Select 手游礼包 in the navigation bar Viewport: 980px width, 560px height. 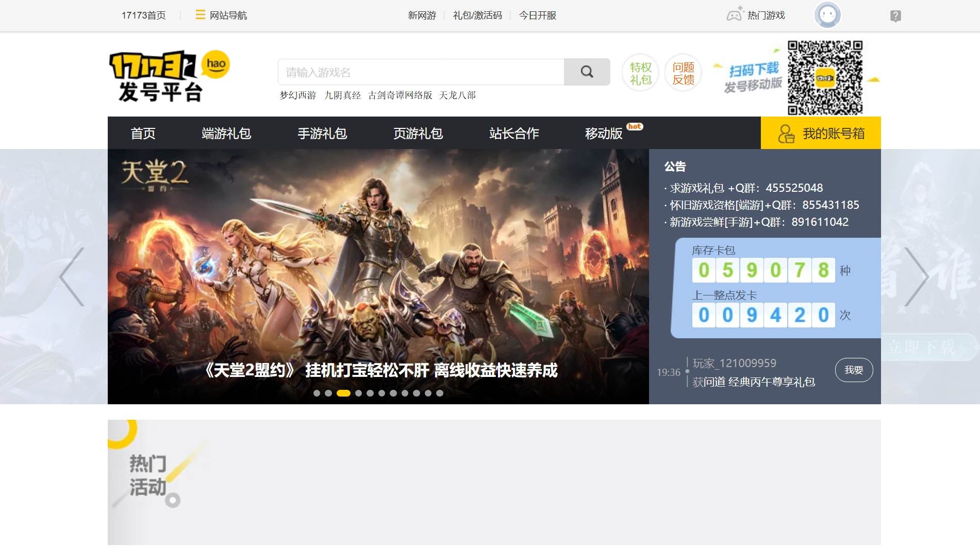tap(322, 133)
